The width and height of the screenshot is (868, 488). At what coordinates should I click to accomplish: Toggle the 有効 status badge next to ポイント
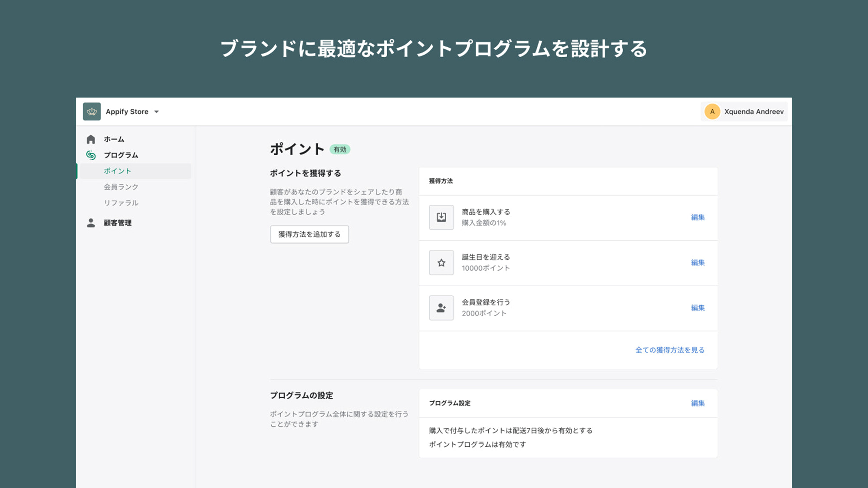point(340,149)
